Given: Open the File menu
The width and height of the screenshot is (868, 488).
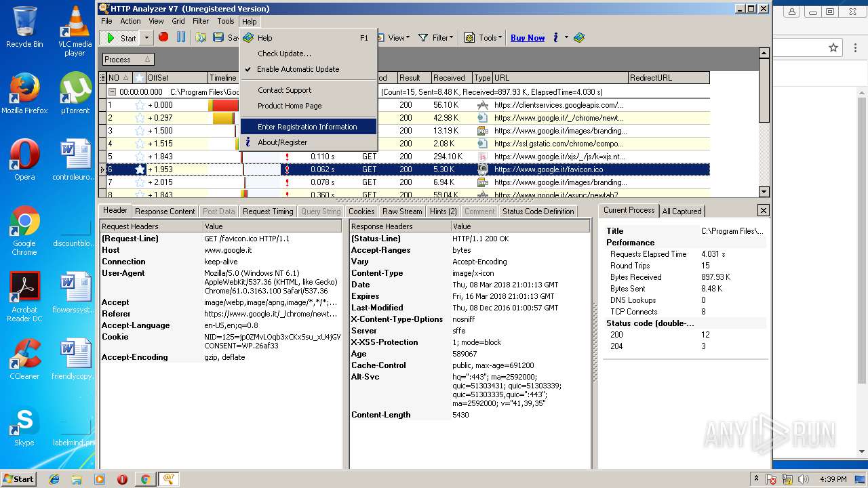Looking at the screenshot, I should pos(107,21).
